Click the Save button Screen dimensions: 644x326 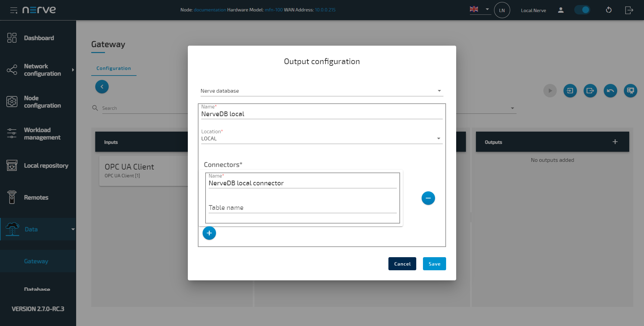pos(434,264)
